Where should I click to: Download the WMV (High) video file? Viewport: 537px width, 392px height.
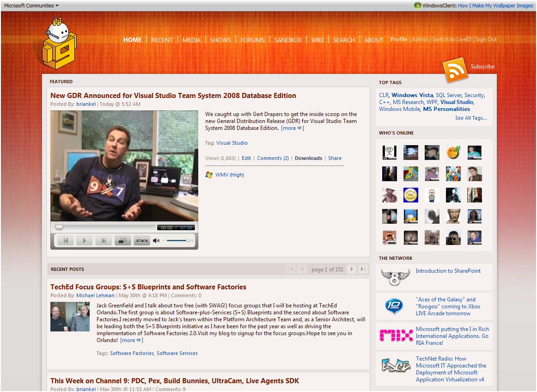229,175
